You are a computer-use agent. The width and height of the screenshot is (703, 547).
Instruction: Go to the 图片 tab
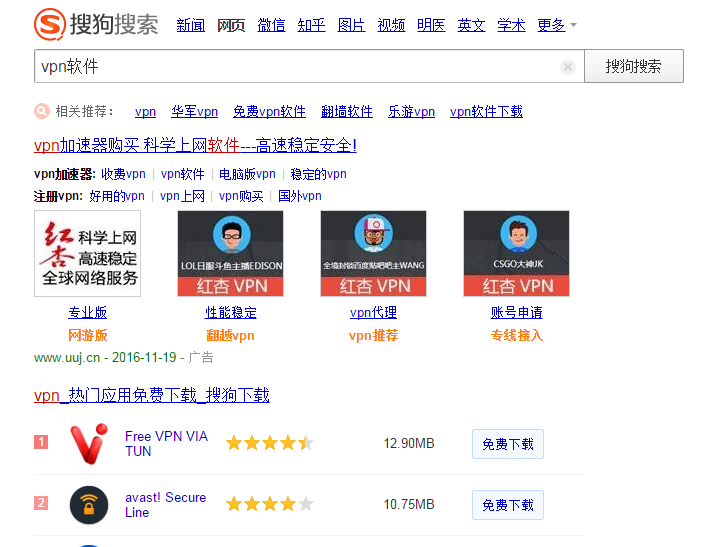[x=351, y=25]
